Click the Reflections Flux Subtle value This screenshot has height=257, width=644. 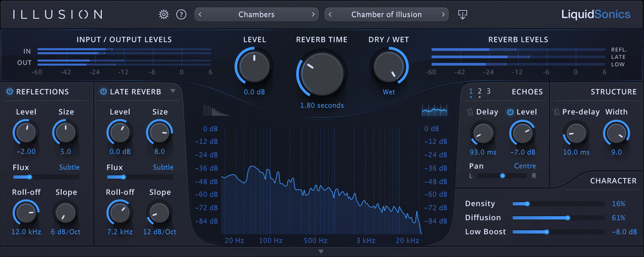click(69, 167)
